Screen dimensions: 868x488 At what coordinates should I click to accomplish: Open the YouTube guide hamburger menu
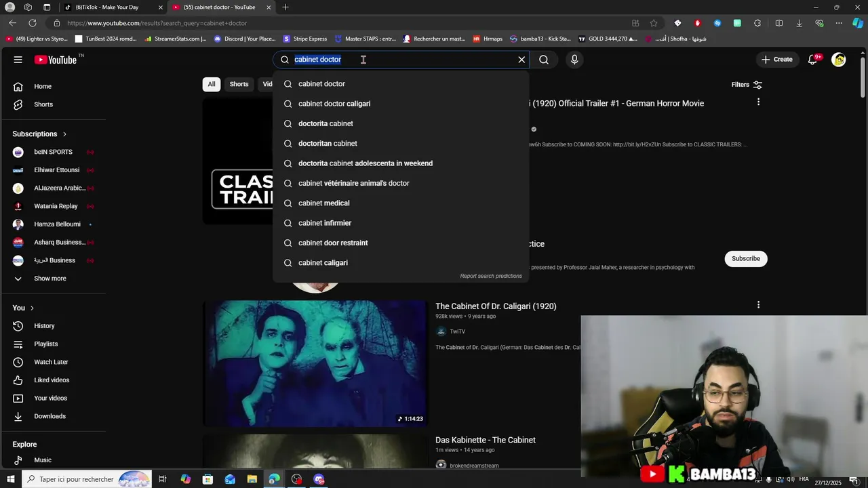(x=18, y=60)
